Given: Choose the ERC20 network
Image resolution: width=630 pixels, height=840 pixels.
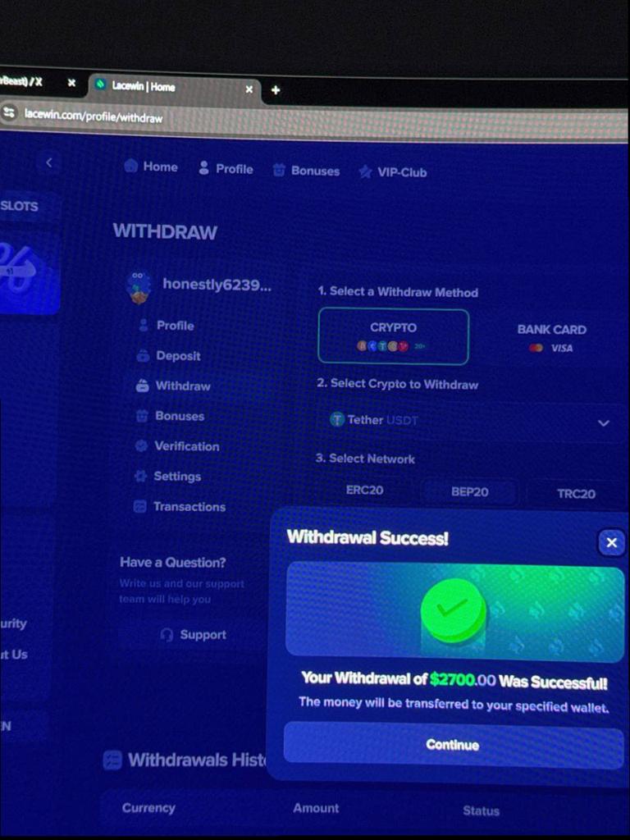Looking at the screenshot, I should [x=365, y=491].
